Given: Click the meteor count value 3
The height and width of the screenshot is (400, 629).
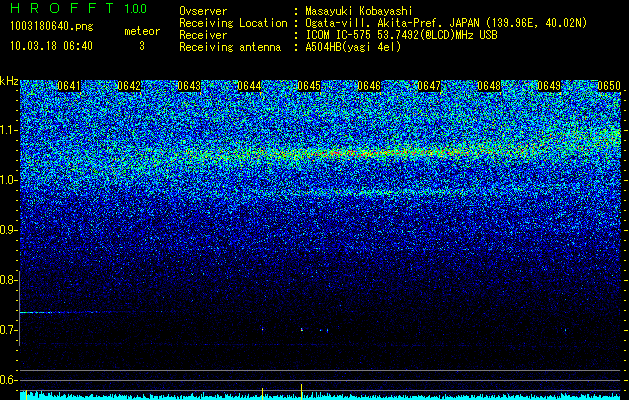Looking at the screenshot, I should 142,46.
